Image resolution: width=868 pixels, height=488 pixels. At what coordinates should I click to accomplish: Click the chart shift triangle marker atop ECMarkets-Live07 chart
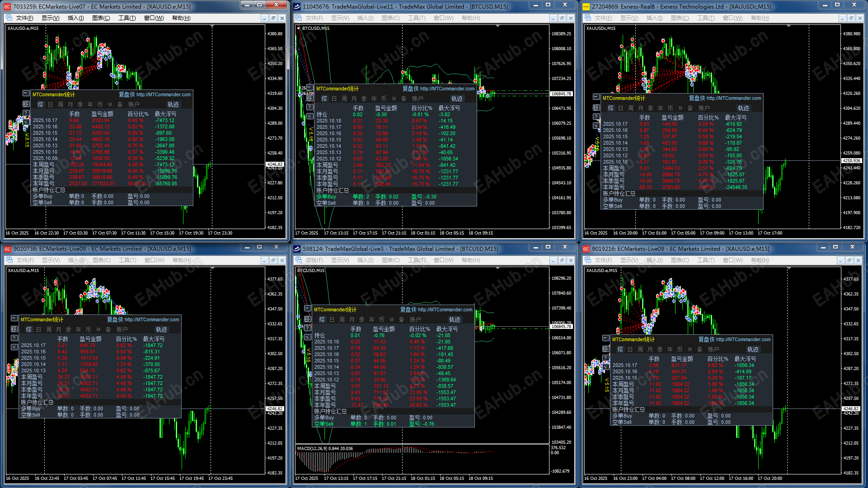tap(212, 27)
